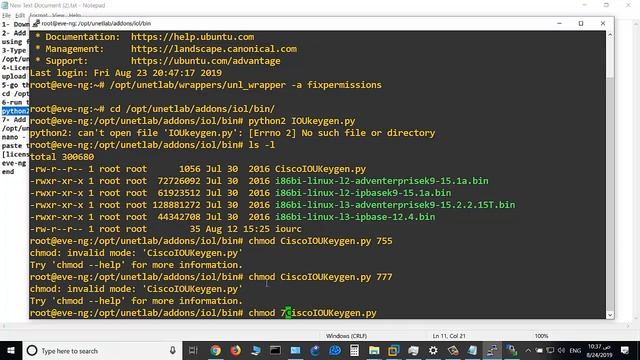Click the Type here to search box
Image resolution: width=640 pixels, height=360 pixels.
[x=102, y=351]
